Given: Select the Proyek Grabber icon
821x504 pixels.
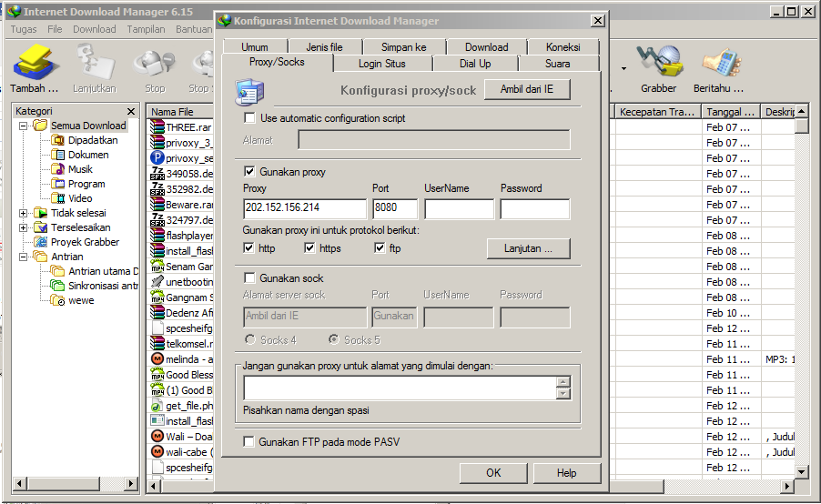Looking at the screenshot, I should [x=40, y=242].
